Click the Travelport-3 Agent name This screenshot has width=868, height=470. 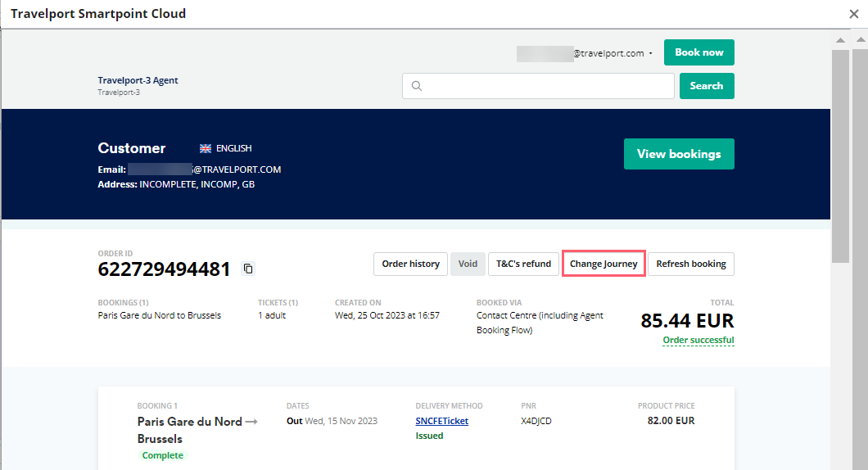point(138,80)
